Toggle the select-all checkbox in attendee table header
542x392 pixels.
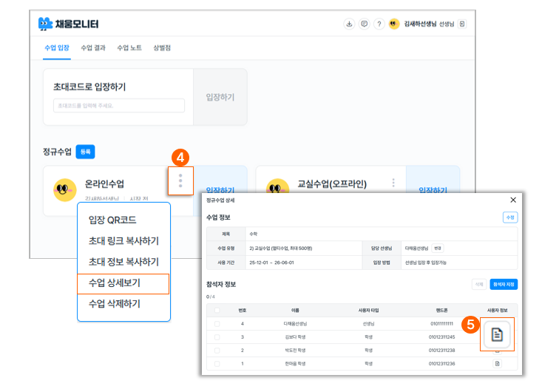pos(217,311)
